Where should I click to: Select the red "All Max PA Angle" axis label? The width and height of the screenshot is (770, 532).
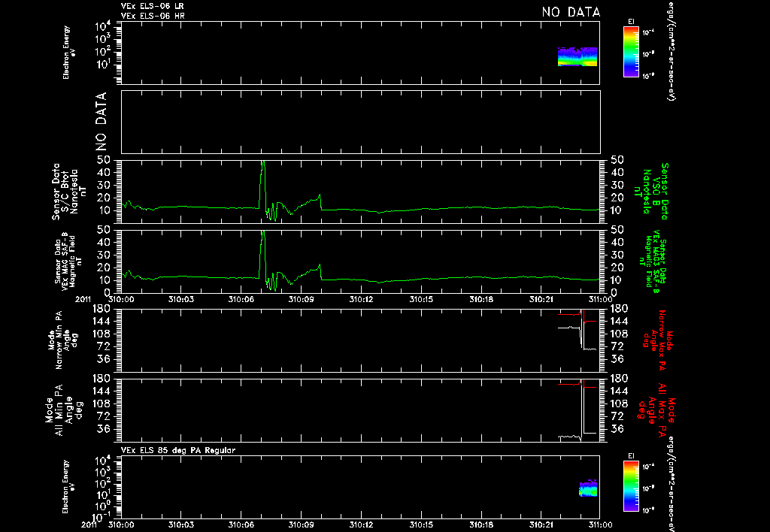[x=656, y=410]
